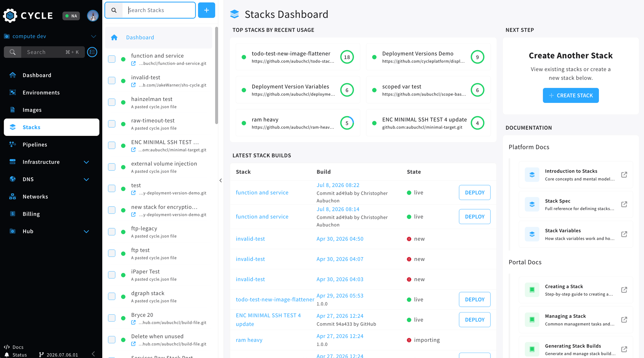Screen dimensions: 644x358
Task: Open external link icon for invalid-test repo
Action: tap(133, 85)
